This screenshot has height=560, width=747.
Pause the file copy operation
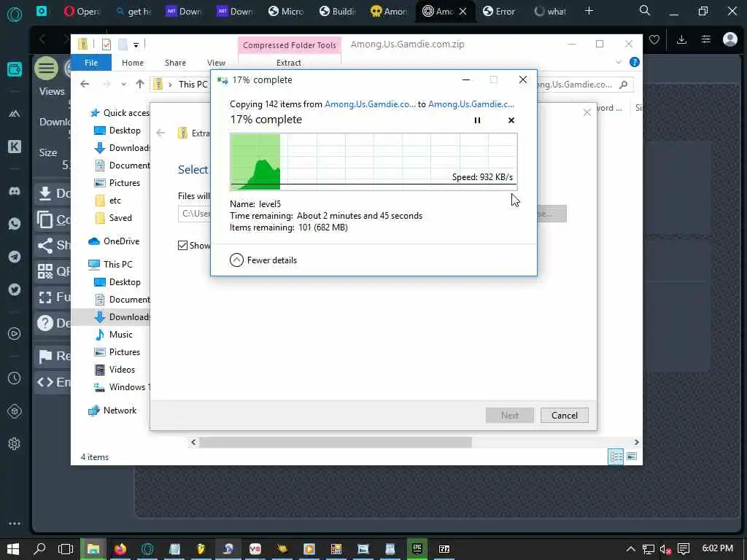477,120
